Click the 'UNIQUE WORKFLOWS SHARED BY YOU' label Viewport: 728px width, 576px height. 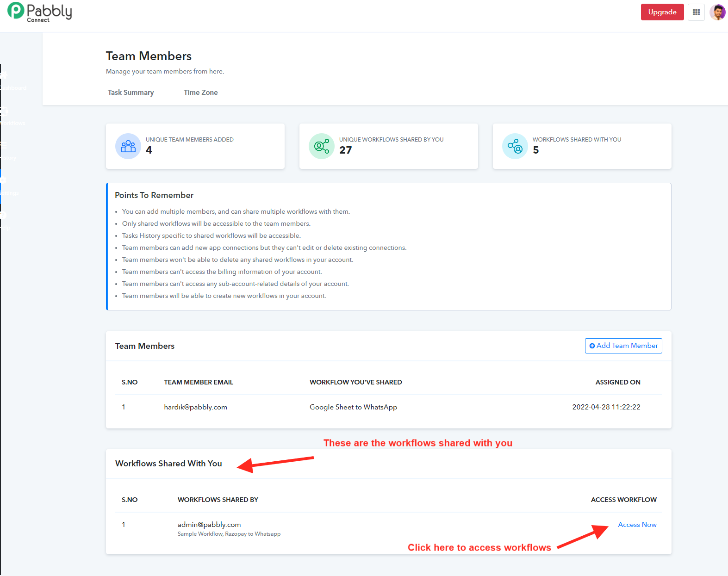(x=392, y=140)
